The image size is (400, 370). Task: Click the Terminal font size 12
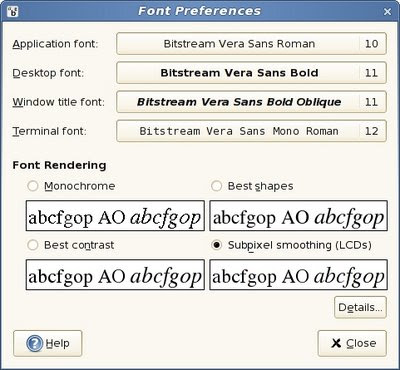coord(371,131)
